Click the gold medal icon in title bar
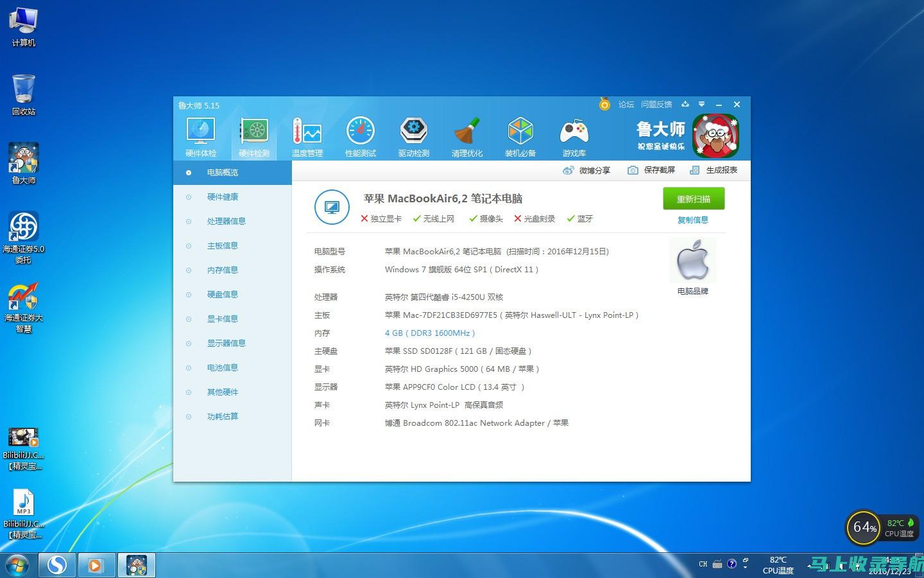Viewport: 924px width, 578px height. (x=604, y=104)
